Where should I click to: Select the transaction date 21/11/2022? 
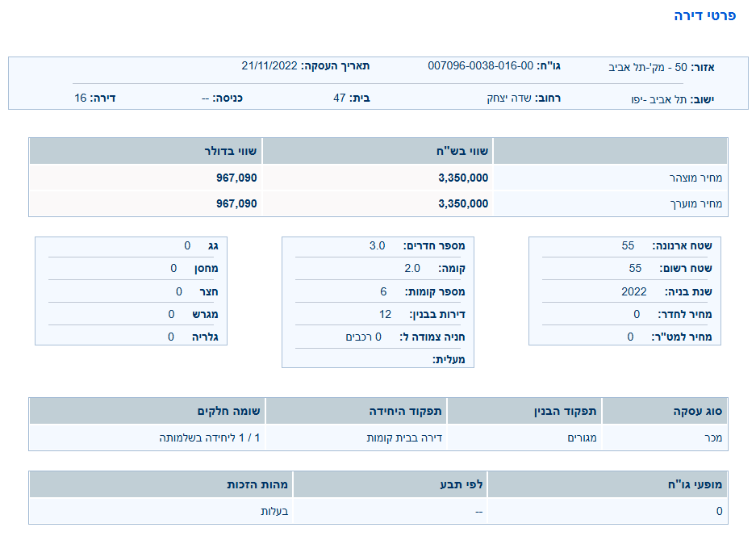[x=269, y=65]
